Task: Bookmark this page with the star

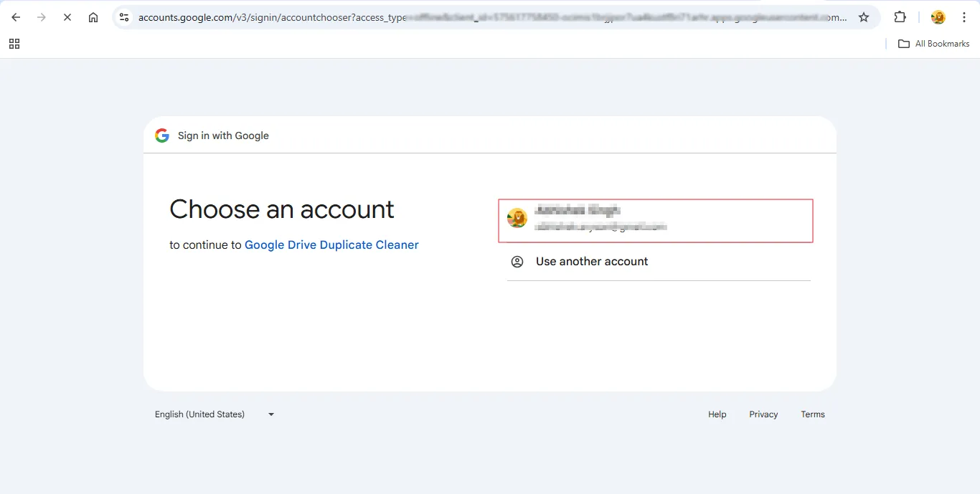Action: tap(864, 17)
